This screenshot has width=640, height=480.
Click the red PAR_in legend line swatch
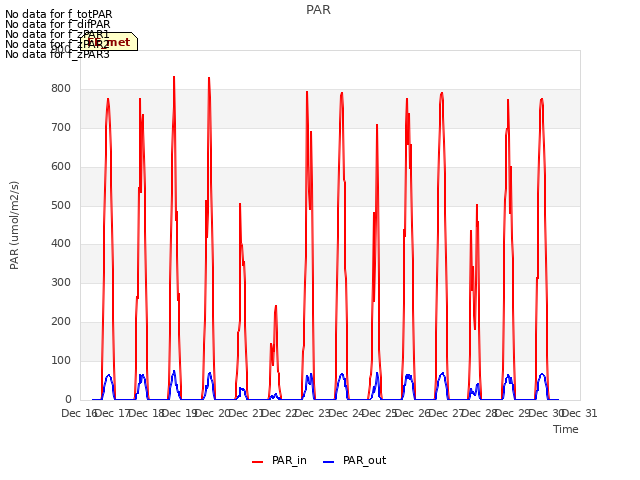point(258,462)
